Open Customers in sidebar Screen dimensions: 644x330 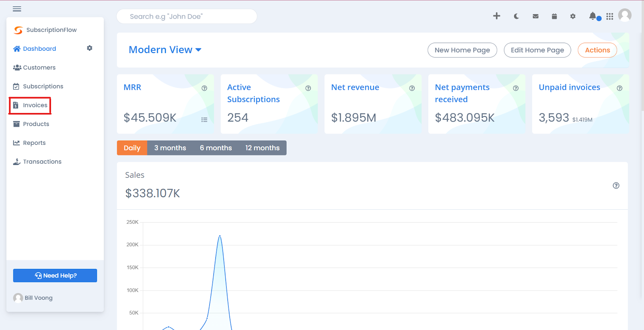(x=34, y=68)
